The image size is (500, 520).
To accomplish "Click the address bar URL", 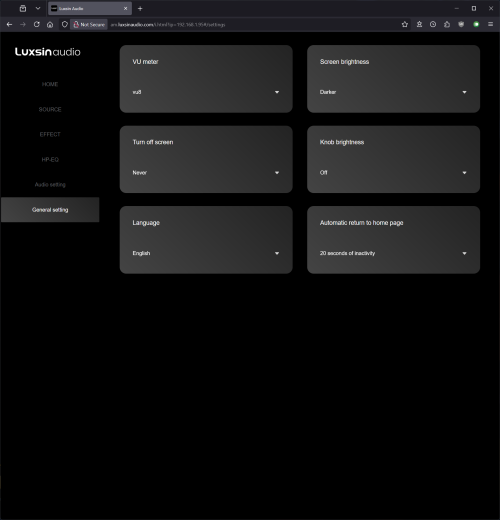I will click(168, 24).
